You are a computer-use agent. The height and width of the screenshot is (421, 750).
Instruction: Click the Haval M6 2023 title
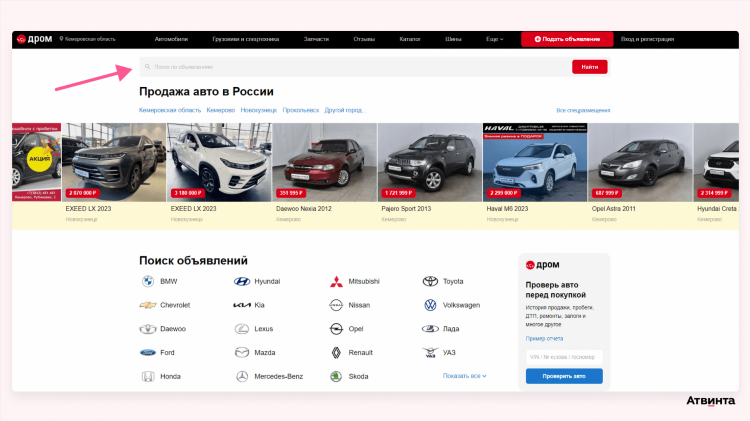click(507, 209)
